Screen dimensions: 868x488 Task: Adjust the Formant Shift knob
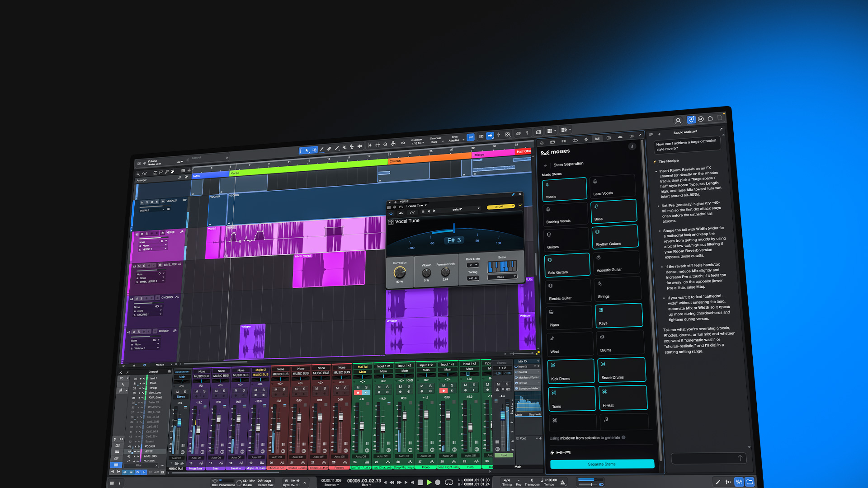coord(445,272)
